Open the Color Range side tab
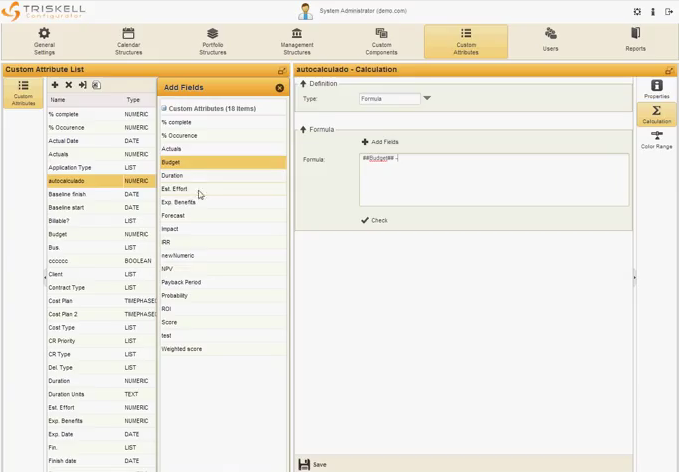Viewport: 679px width, 472px height. [656, 139]
